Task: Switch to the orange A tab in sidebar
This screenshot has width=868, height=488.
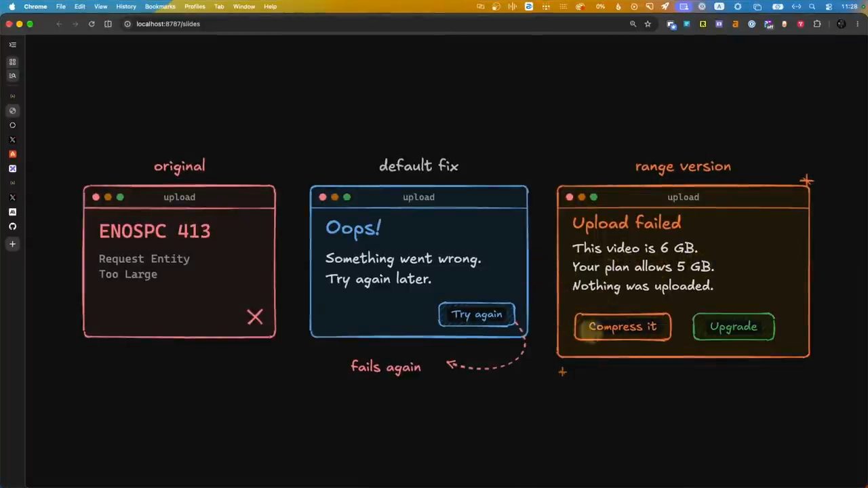Action: click(x=12, y=154)
